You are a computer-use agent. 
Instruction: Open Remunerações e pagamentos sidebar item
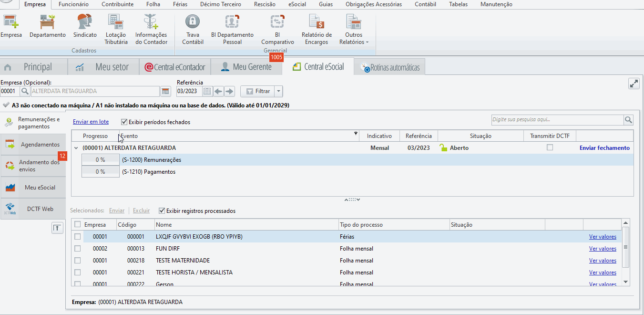pyautogui.click(x=33, y=123)
